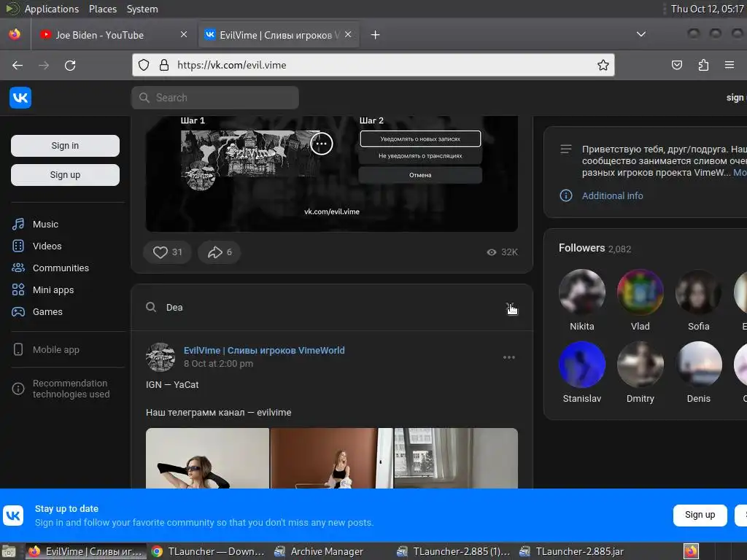Open follower Vlad's profile picture
747x560 pixels.
(640, 292)
